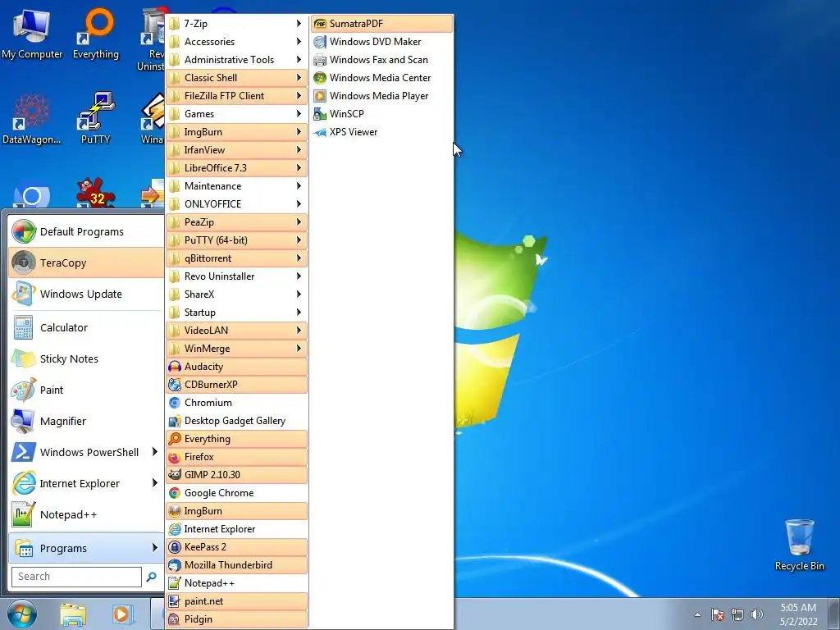
Task: Open the Programs submenu in start menu
Action: pyautogui.click(x=86, y=548)
